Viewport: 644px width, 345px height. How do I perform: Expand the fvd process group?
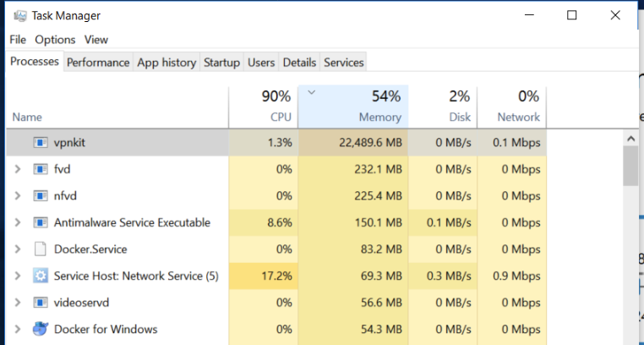pos(17,169)
